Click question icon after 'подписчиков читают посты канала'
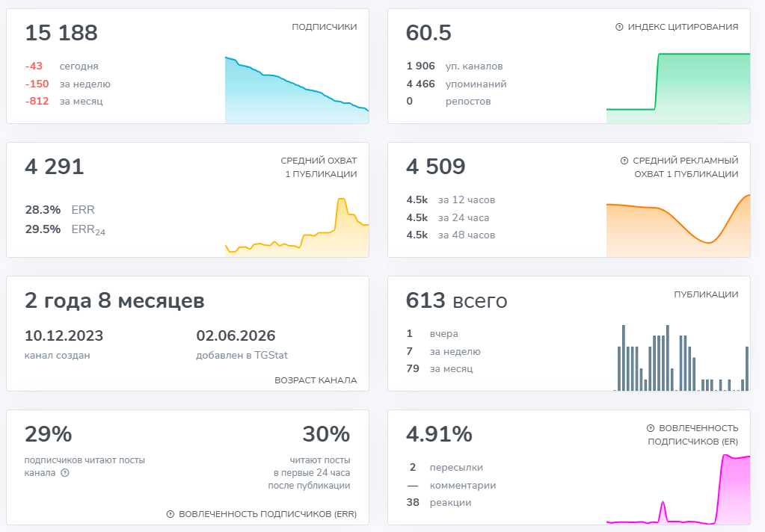 tap(65, 472)
